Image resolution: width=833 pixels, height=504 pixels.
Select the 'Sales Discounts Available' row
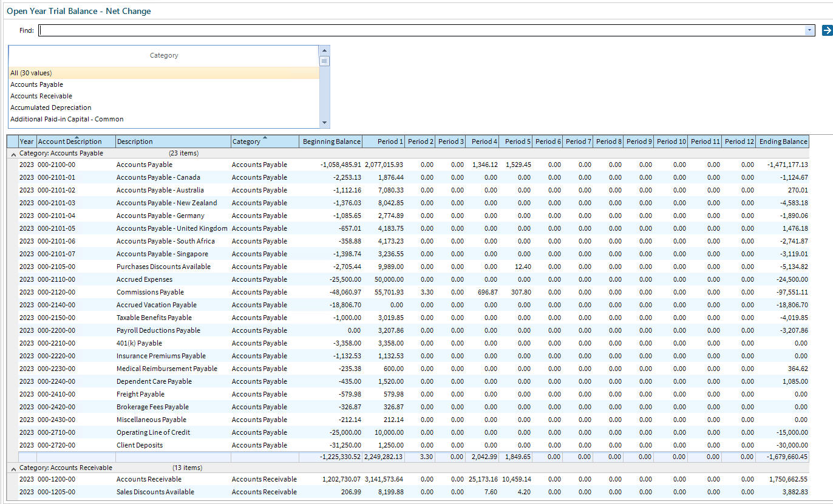[x=413, y=492]
